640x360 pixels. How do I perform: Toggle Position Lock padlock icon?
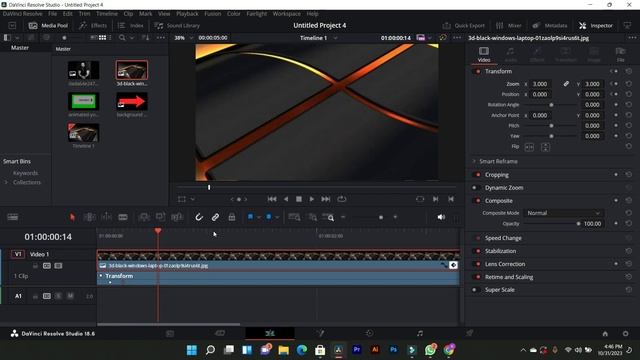tap(232, 217)
